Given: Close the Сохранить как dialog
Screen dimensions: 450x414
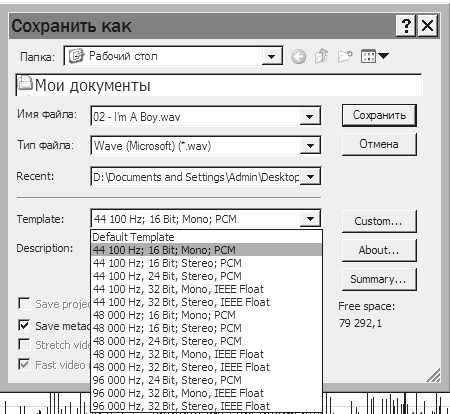Looking at the screenshot, I should (x=427, y=26).
